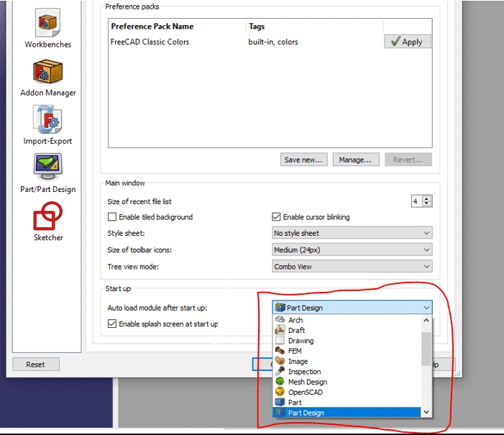Image resolution: width=504 pixels, height=435 pixels.
Task: Open the Sketcher preferences section
Action: [x=48, y=222]
